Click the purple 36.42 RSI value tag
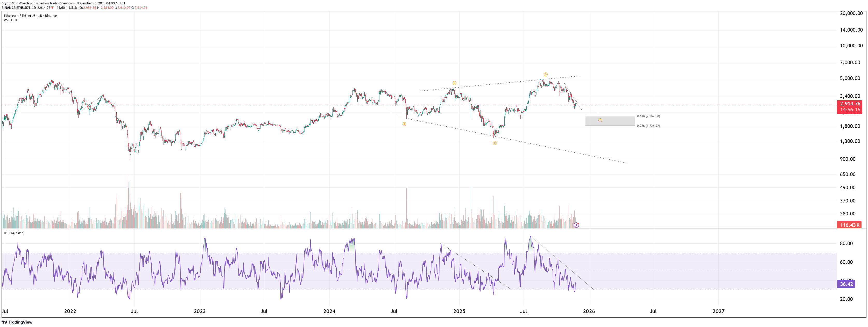Image resolution: width=868 pixels, height=327 pixels. pos(846,284)
